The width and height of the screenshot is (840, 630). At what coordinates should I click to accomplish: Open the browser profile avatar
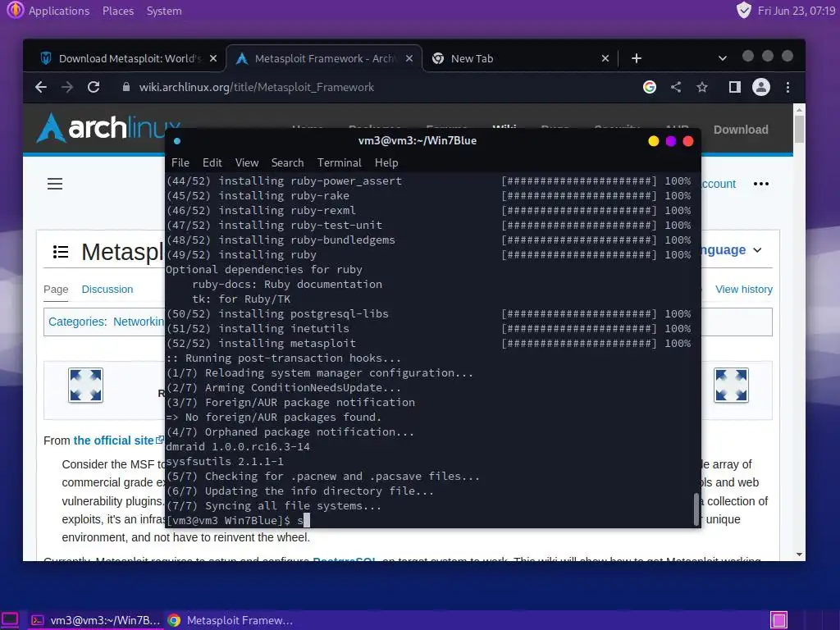pos(760,87)
